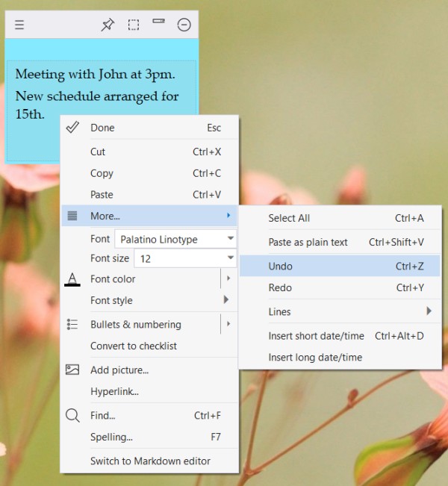Select Switch to Markdown editor
Image resolution: width=448 pixels, height=486 pixels.
pos(149,461)
